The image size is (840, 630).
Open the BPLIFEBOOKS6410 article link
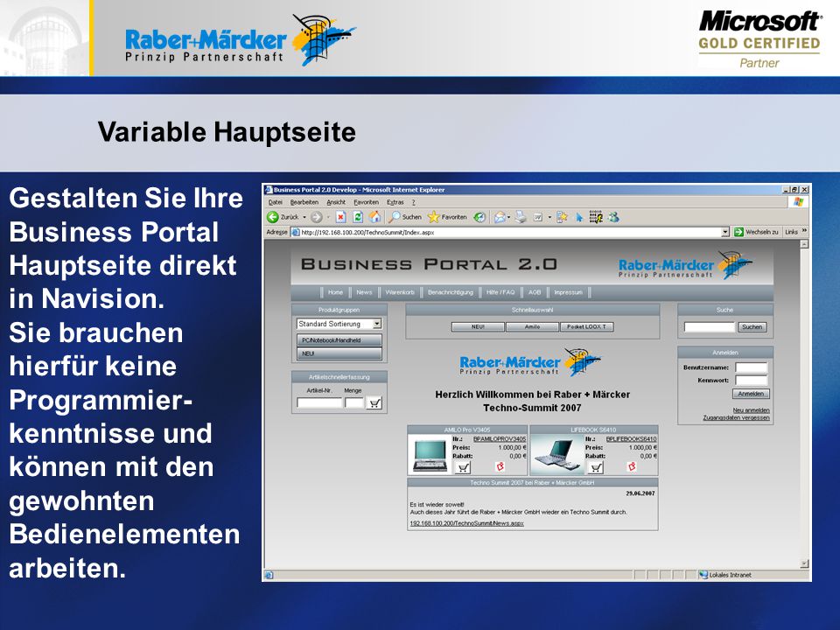[631, 438]
